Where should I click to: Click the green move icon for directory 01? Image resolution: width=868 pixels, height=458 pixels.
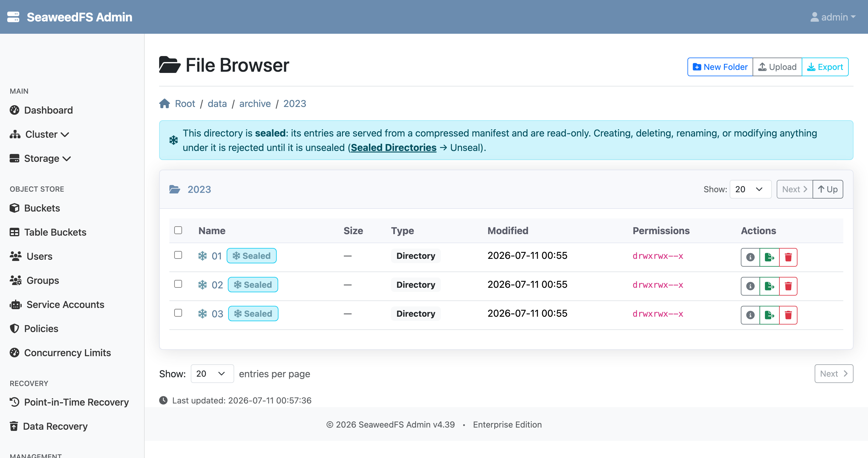coord(769,257)
